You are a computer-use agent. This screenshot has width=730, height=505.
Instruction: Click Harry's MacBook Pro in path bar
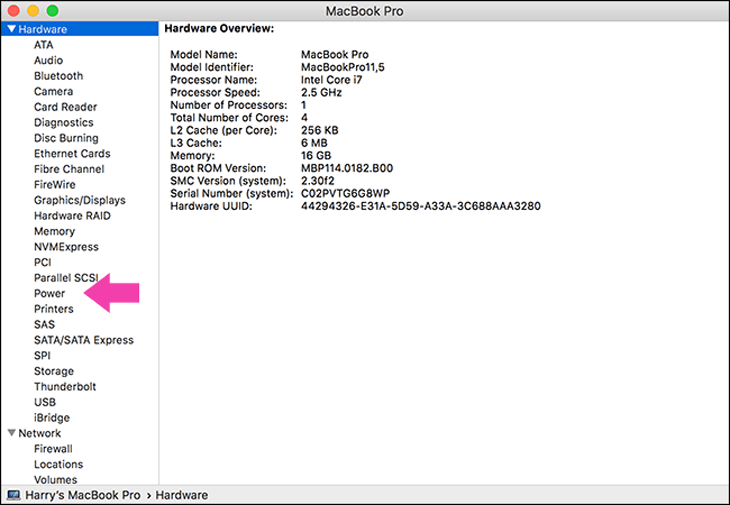tap(82, 495)
